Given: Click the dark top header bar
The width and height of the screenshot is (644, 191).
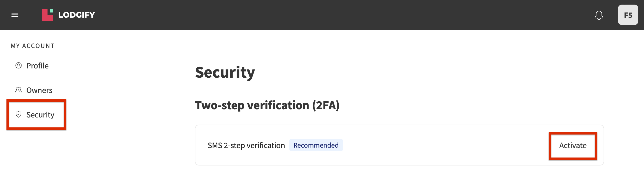Looking at the screenshot, I should pyautogui.click(x=332, y=15).
